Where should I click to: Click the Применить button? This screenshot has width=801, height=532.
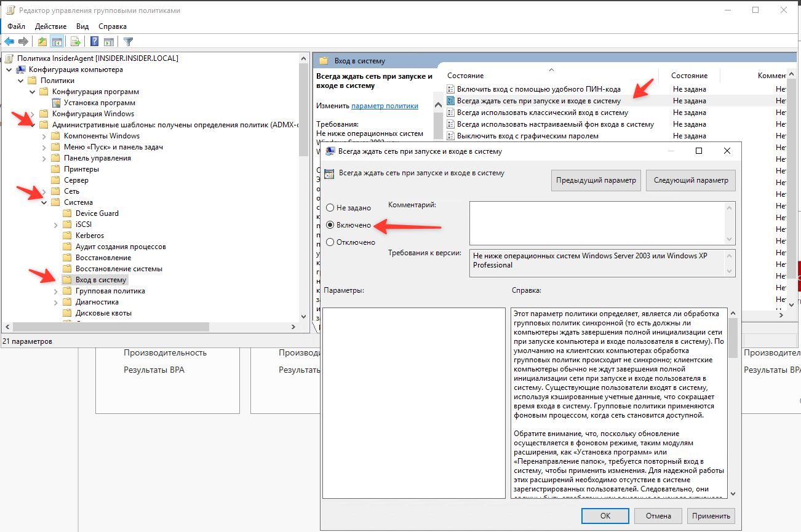click(711, 516)
